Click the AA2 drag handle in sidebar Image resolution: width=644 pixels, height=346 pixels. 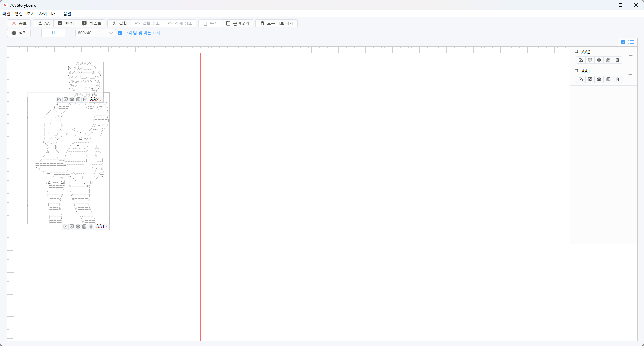(x=630, y=55)
